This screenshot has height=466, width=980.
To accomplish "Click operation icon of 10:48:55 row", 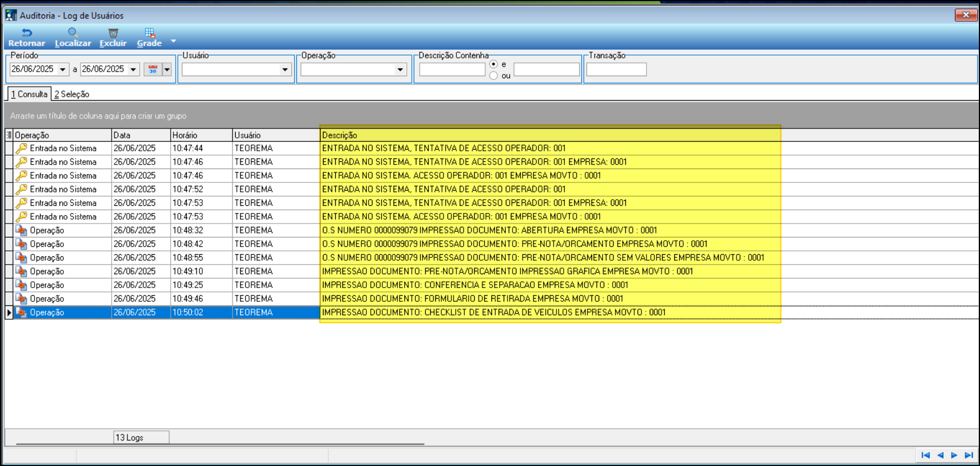I will [21, 257].
